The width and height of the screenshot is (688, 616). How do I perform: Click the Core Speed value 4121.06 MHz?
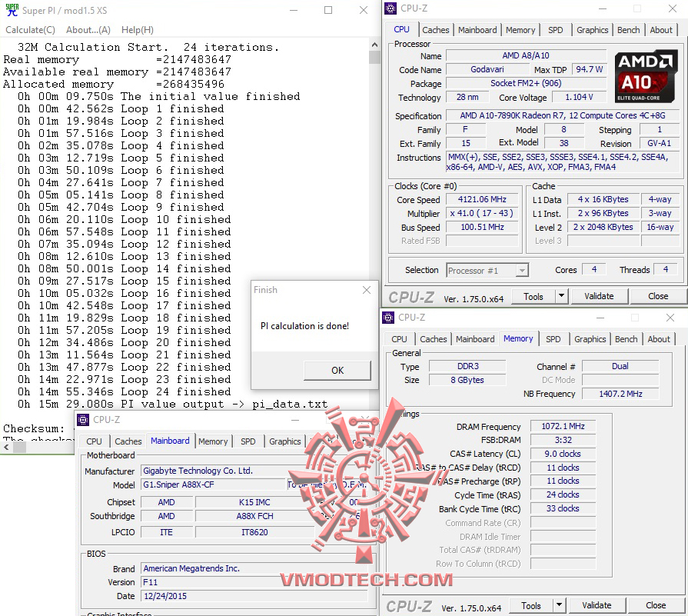(x=482, y=199)
